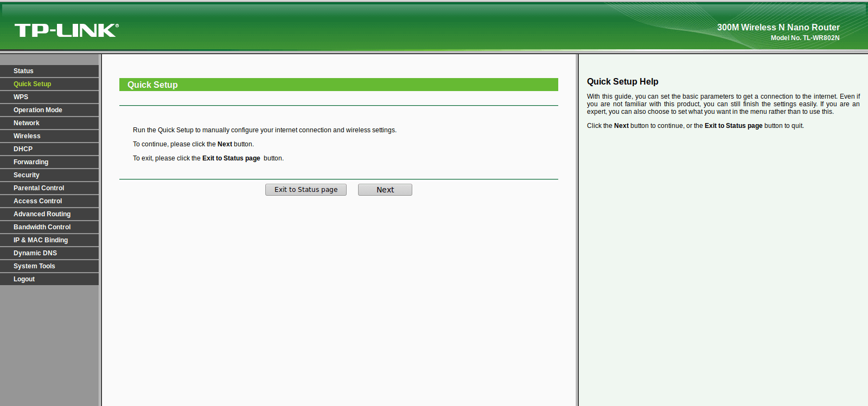The image size is (868, 406).
Task: Expand the DHCP menu section
Action: pyautogui.click(x=49, y=149)
